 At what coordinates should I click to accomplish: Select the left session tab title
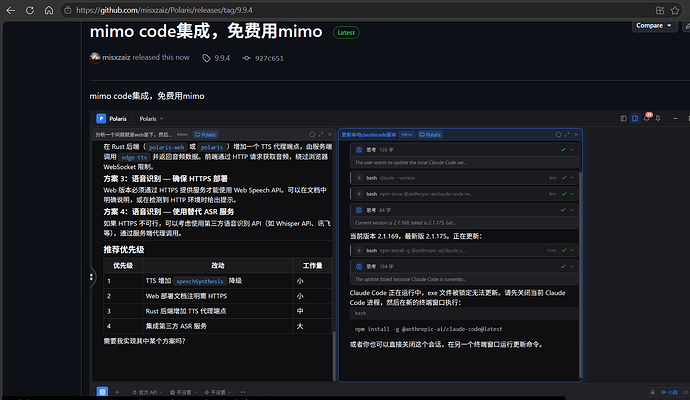pyautogui.click(x=133, y=135)
